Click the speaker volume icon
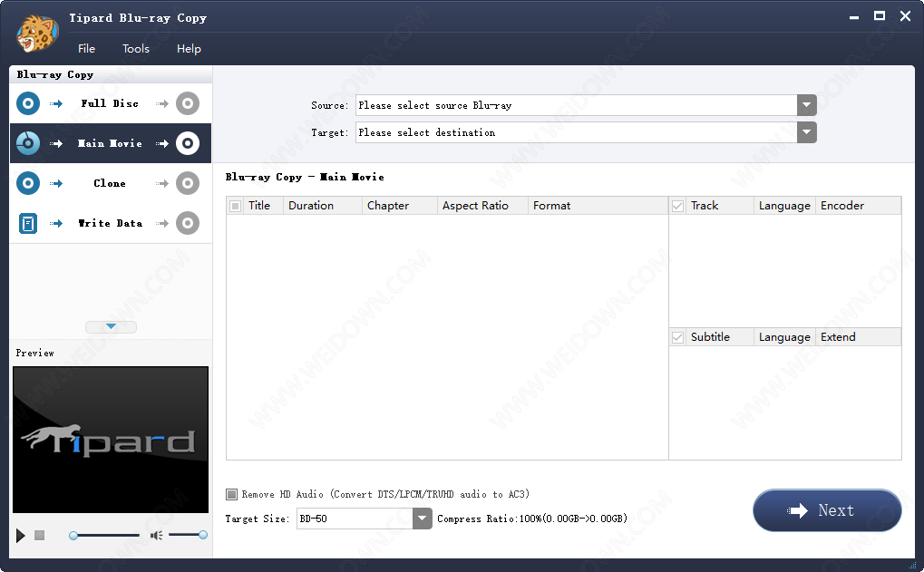The width and height of the screenshot is (924, 572). click(156, 535)
